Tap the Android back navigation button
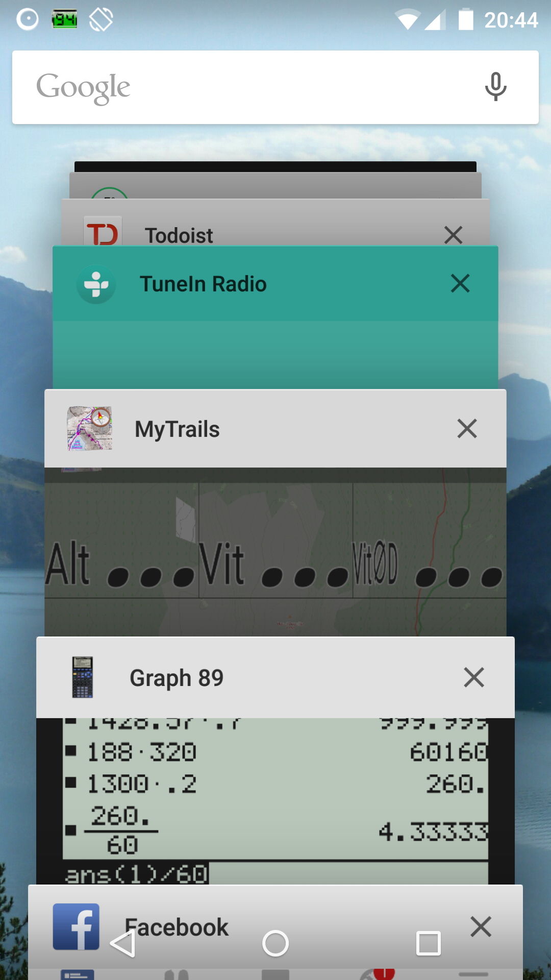 (123, 943)
